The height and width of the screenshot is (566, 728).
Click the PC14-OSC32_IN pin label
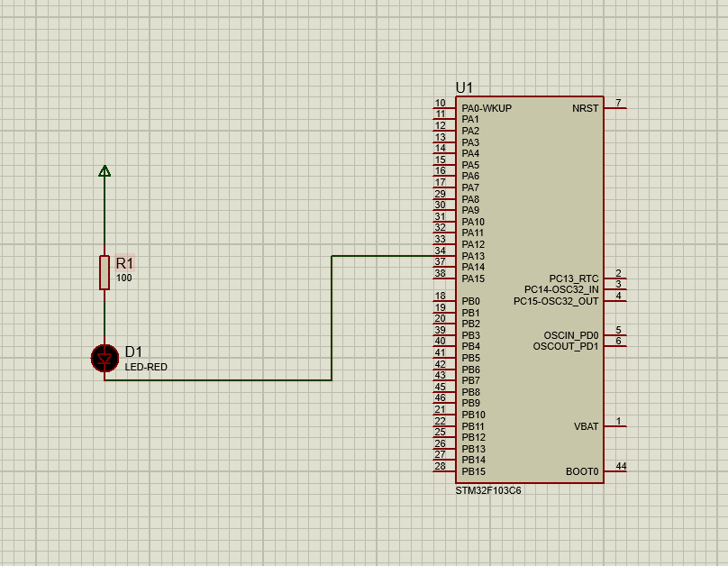(x=561, y=289)
